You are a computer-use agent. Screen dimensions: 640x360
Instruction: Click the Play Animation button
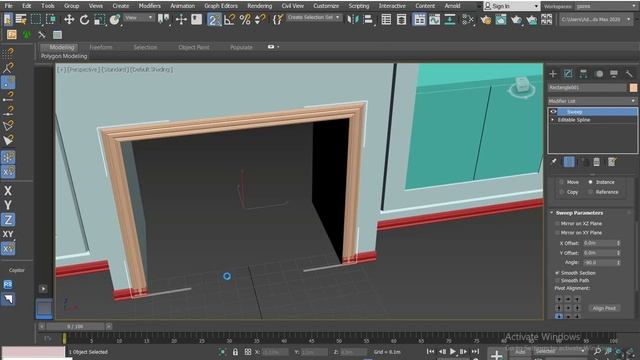pos(453,351)
